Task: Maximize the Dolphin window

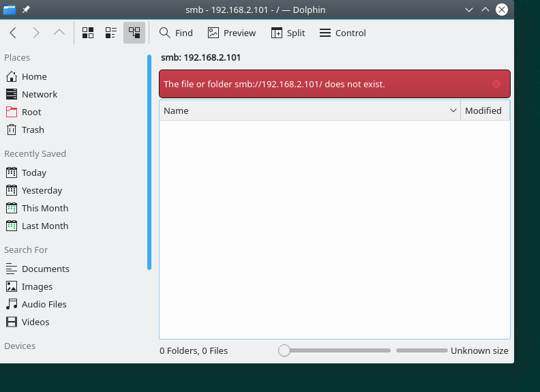Action: [x=485, y=10]
